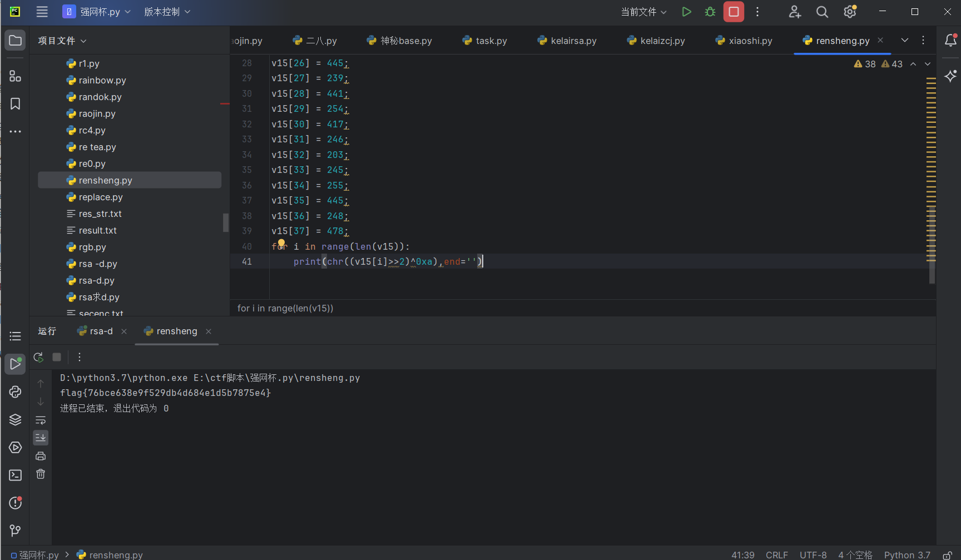Screen dimensions: 961x560
Task: Switch to the 神秘base.py editor tab
Action: [x=399, y=41]
